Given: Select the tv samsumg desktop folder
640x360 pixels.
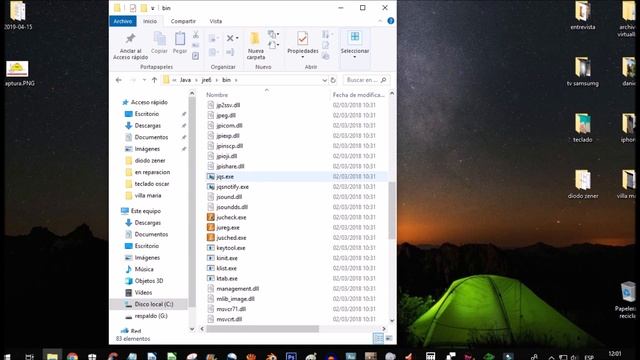Looking at the screenshot, I should click(x=582, y=72).
